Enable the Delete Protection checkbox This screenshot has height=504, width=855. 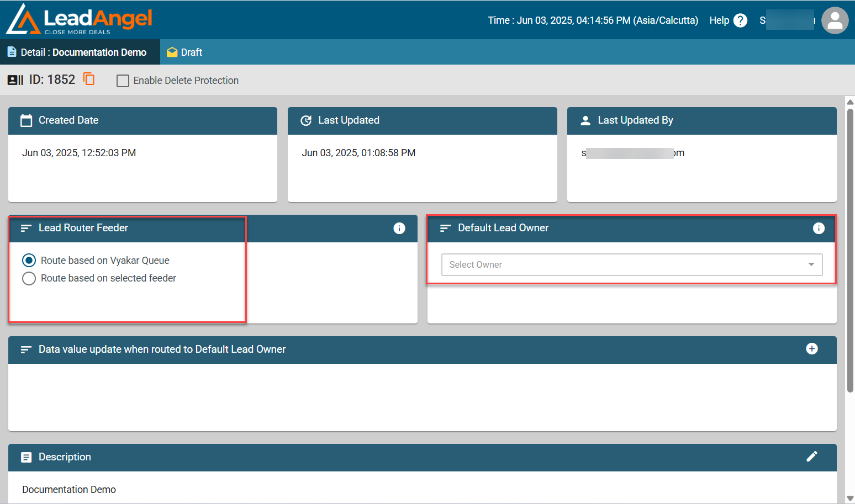point(123,81)
